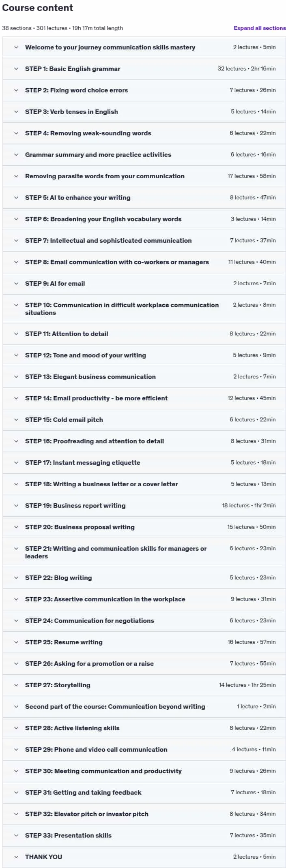Viewport: 286px width, 868px height.
Task: Select STEP 12: Tone and mood of your writing
Action: pos(86,355)
